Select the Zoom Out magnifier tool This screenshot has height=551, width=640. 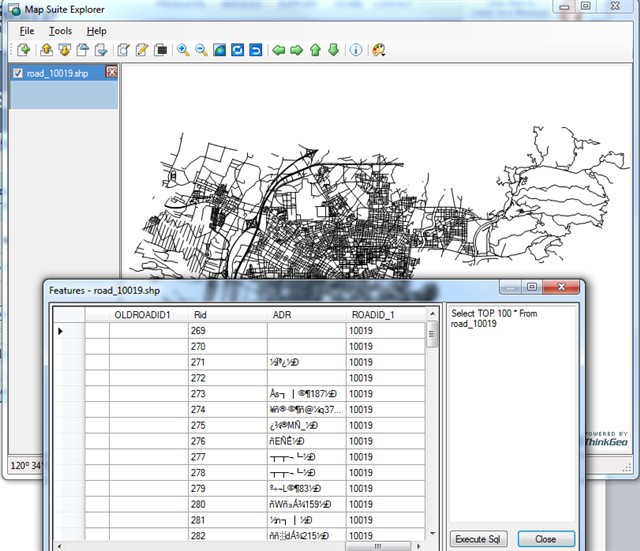(201, 50)
